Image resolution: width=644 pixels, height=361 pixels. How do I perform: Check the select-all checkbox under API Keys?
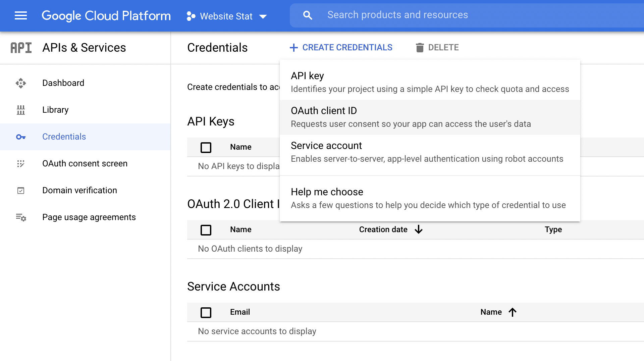[x=206, y=147]
